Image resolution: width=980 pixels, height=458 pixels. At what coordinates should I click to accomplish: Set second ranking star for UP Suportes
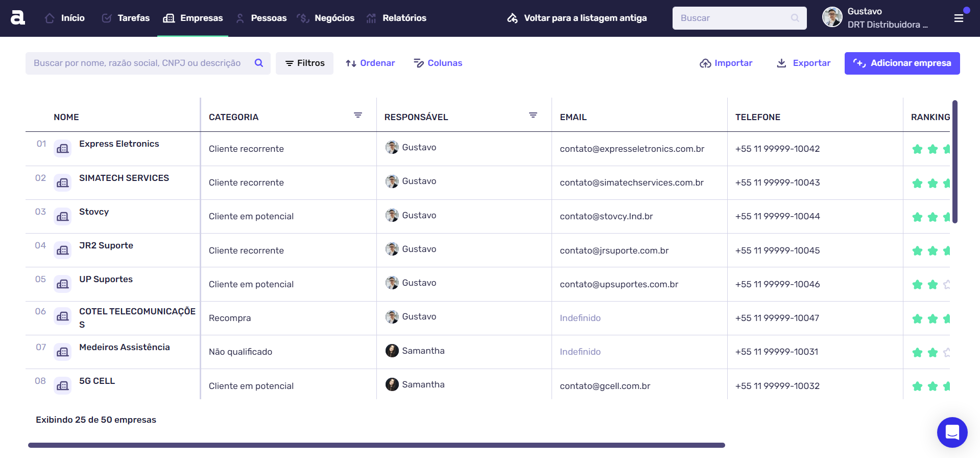pos(933,284)
